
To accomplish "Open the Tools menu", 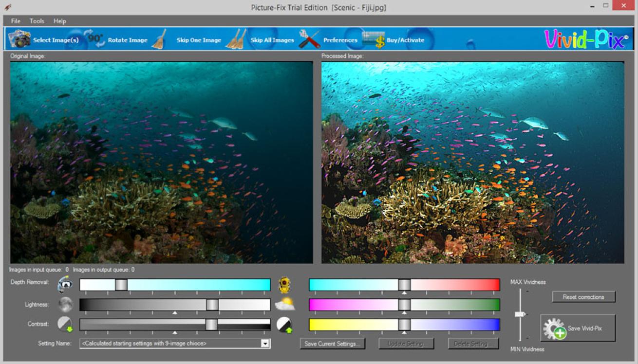I will tap(37, 21).
